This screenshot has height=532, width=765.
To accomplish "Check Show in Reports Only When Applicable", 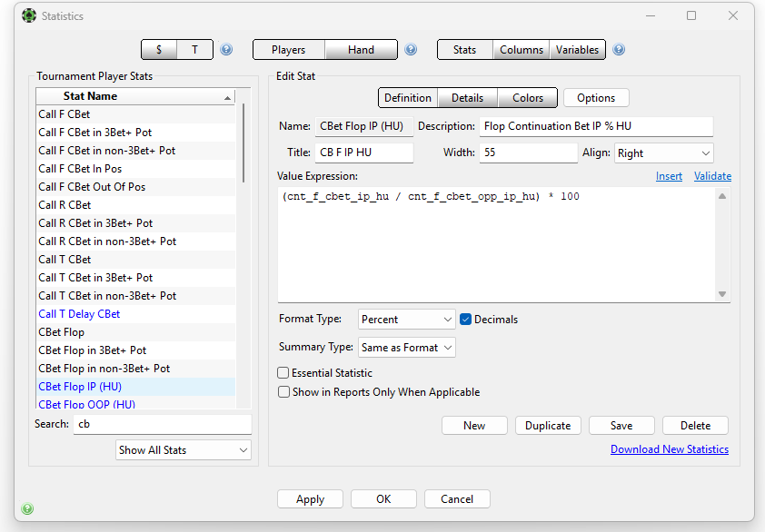I will 283,392.
